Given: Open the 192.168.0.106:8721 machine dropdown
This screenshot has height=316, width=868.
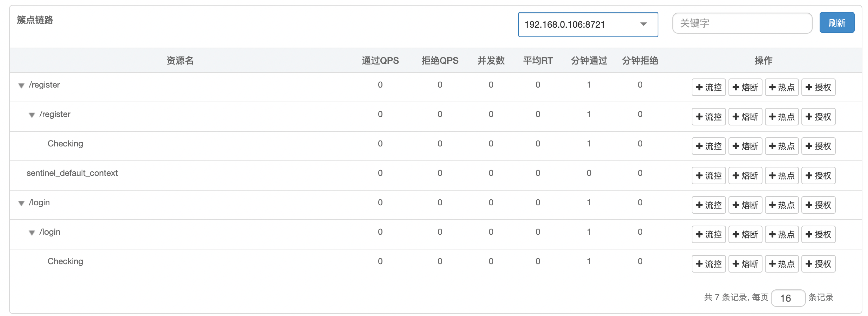Looking at the screenshot, I should pos(588,25).
